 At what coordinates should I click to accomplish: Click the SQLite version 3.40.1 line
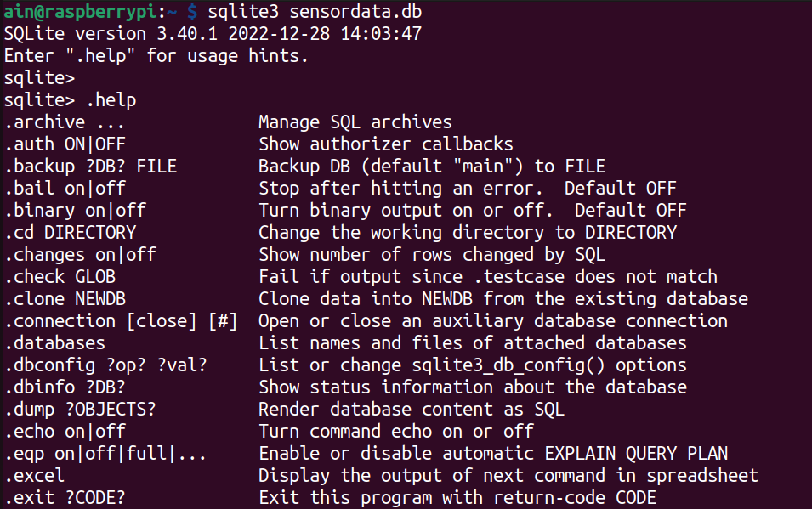pyautogui.click(x=213, y=35)
